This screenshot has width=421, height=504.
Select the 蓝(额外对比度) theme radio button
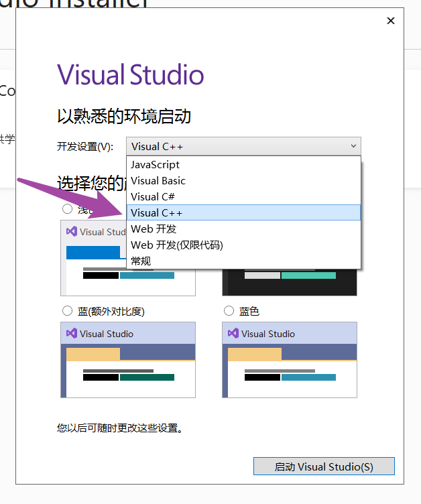pos(67,311)
